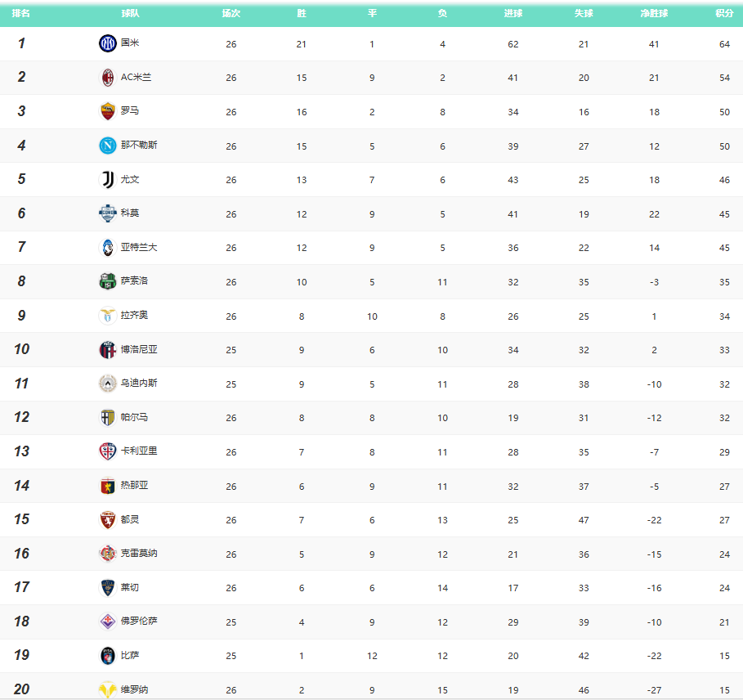Click the Fiorentina (佛罗伦萨) club logo
The image size is (743, 700).
point(107,621)
